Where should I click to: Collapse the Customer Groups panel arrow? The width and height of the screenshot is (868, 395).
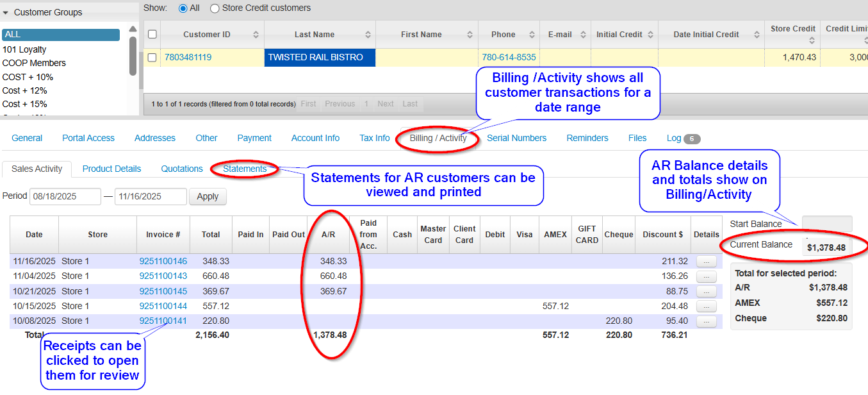(x=6, y=12)
